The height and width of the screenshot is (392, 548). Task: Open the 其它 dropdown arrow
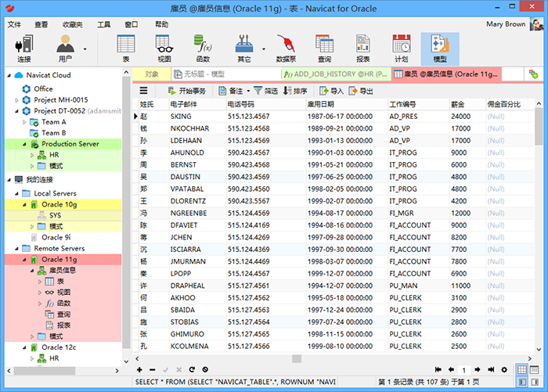[264, 49]
